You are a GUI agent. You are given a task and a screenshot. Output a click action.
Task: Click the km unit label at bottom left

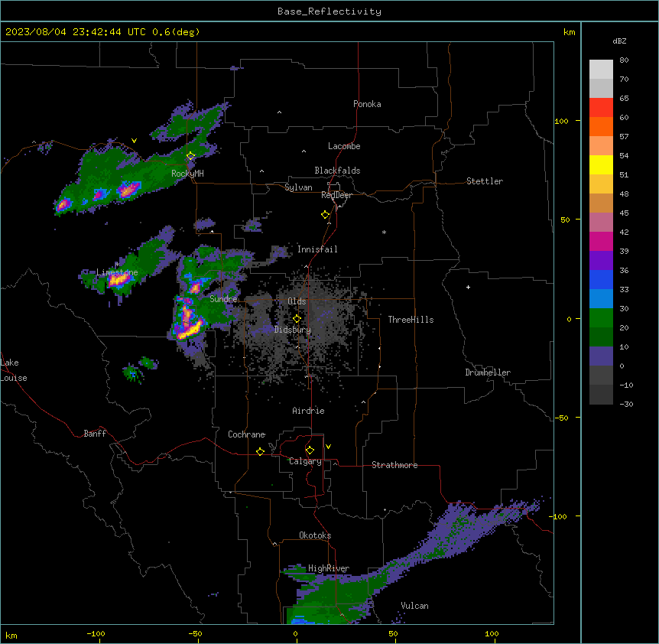point(11,635)
